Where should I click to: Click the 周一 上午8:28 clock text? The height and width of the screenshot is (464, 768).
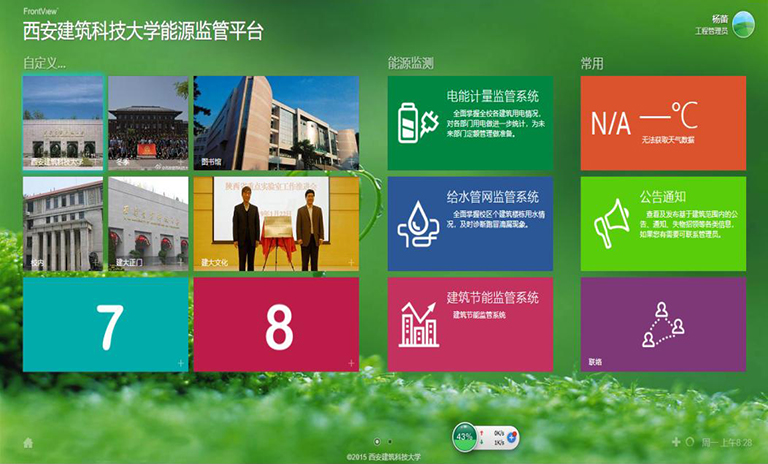click(726, 442)
